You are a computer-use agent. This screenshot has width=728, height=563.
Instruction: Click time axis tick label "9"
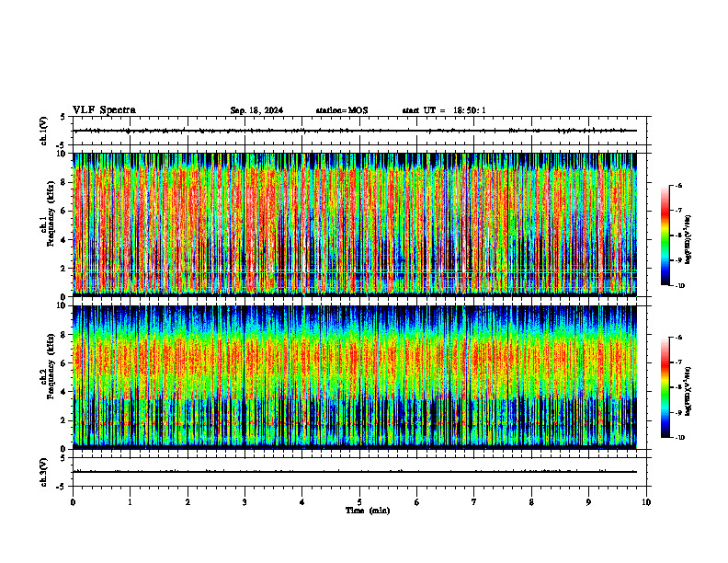[x=588, y=502]
